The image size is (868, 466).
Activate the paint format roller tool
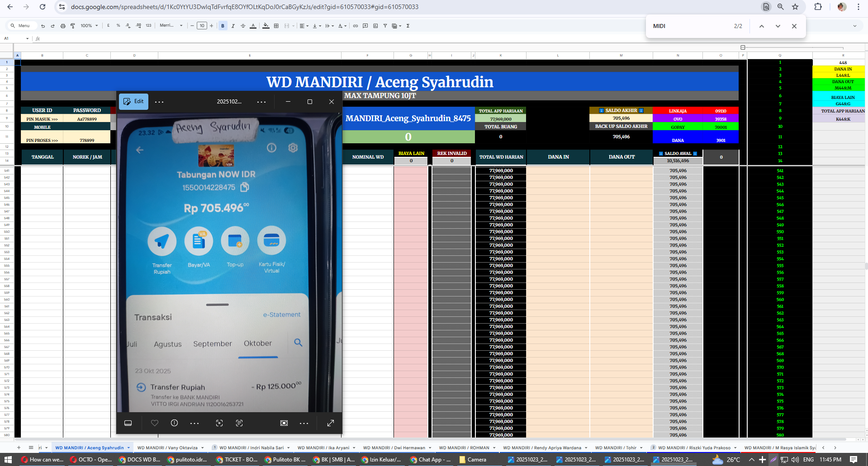(x=73, y=26)
